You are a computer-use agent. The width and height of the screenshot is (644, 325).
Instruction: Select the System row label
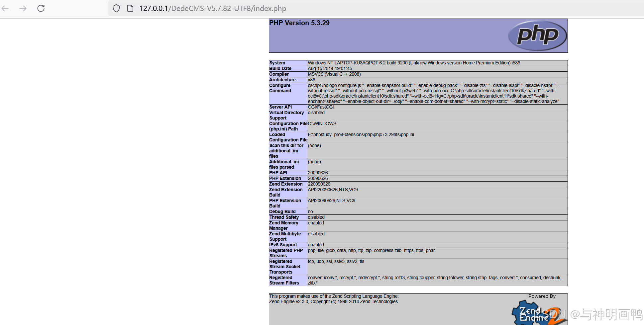(277, 63)
